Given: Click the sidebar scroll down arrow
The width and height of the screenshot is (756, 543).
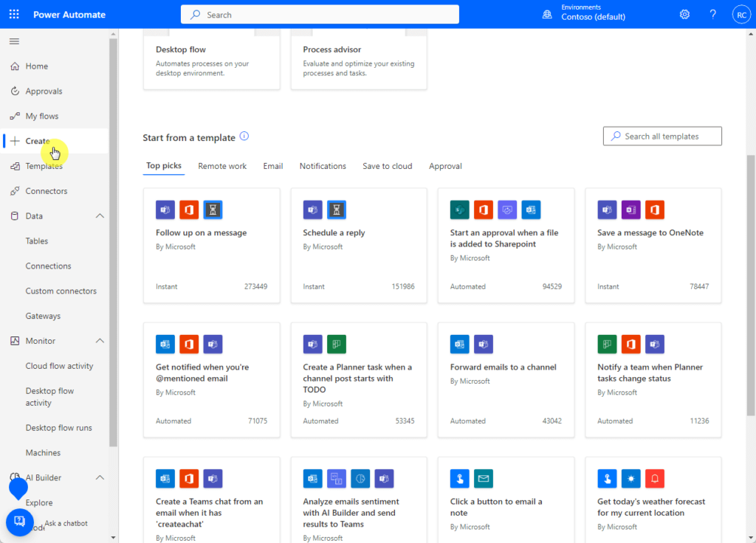Looking at the screenshot, I should [113, 538].
